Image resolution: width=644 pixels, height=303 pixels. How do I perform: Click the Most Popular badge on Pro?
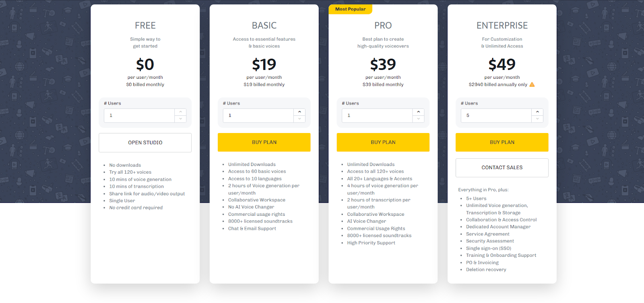351,9
